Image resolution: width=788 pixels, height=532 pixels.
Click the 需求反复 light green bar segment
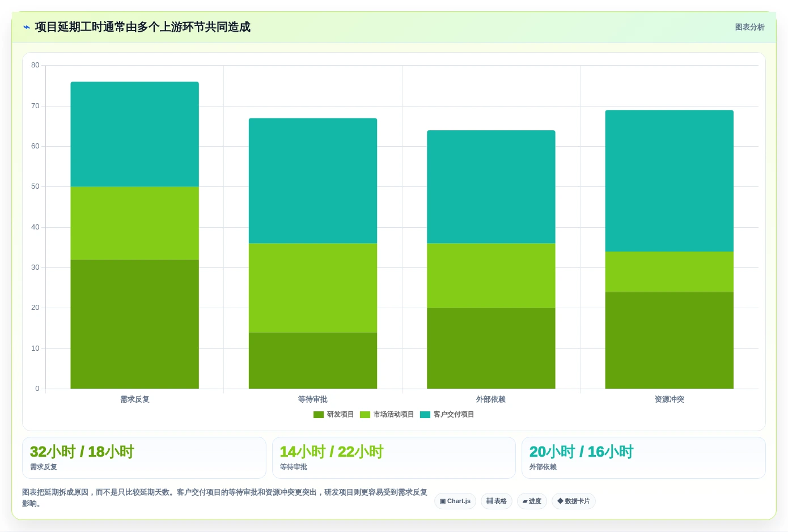(135, 223)
